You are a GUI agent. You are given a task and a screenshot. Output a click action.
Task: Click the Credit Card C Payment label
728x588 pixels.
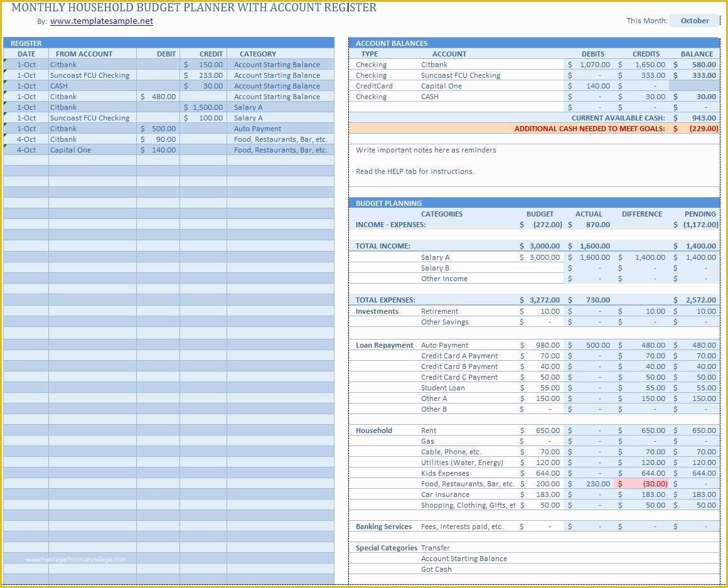pos(459,377)
